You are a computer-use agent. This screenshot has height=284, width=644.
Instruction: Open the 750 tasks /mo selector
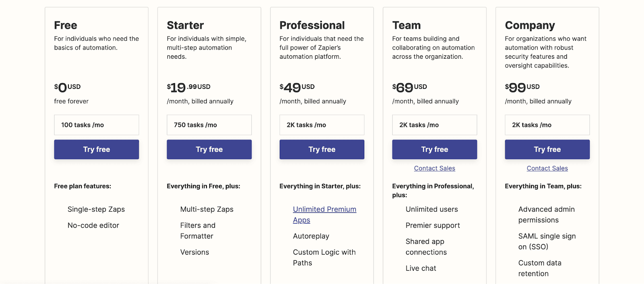209,125
